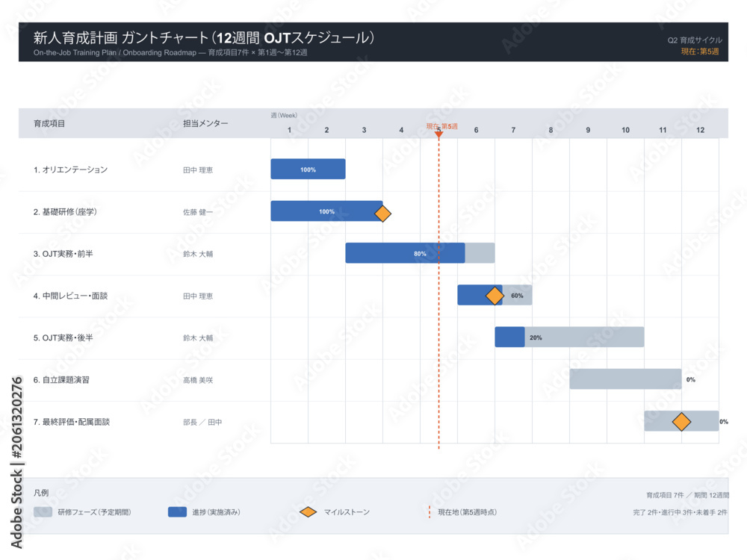
Task: Select the gray 最終評価・配属面談 planned bar
Action: tap(681, 421)
